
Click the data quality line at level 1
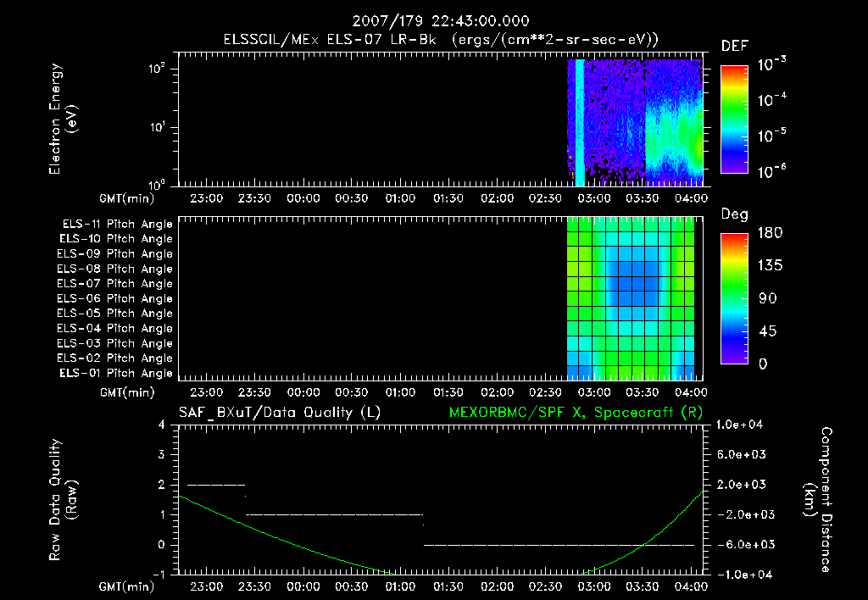[334, 514]
